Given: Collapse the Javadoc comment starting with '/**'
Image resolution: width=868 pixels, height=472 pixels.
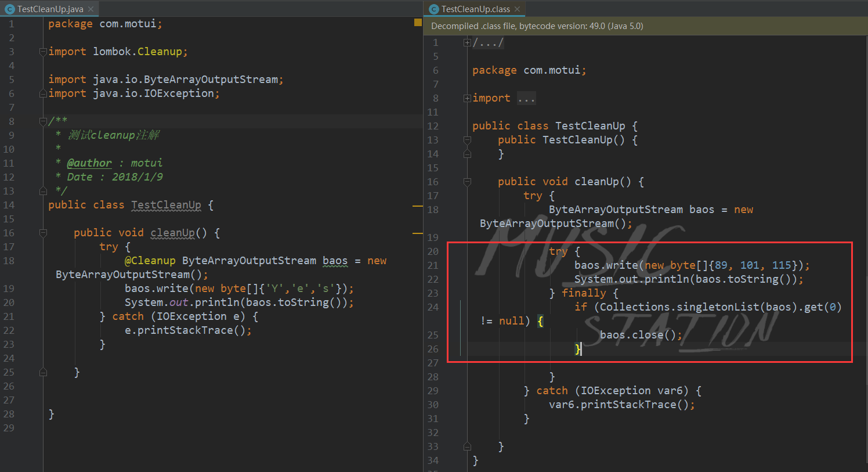Looking at the screenshot, I should pos(43,121).
